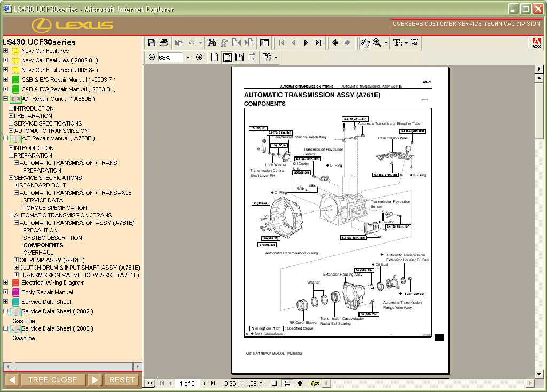Click the Adobe logo icon

(536, 43)
